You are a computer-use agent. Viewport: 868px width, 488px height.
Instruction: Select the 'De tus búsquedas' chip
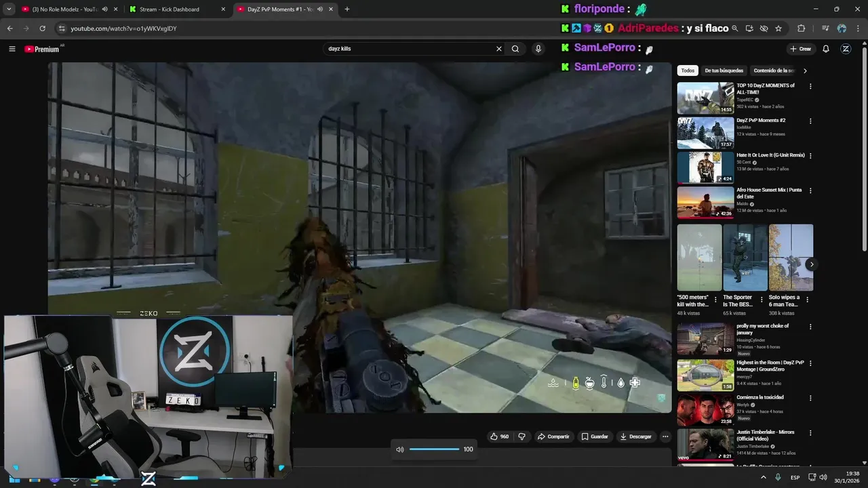724,70
